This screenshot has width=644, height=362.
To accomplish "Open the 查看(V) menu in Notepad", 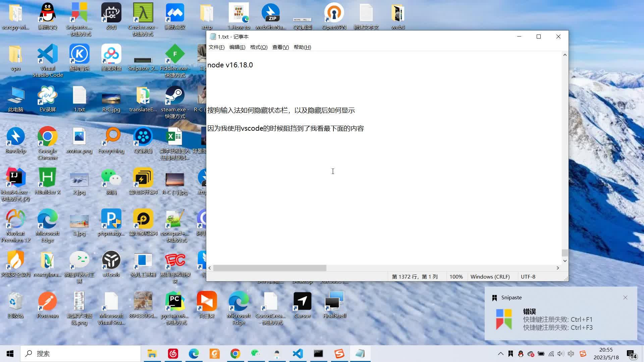I will [x=280, y=47].
